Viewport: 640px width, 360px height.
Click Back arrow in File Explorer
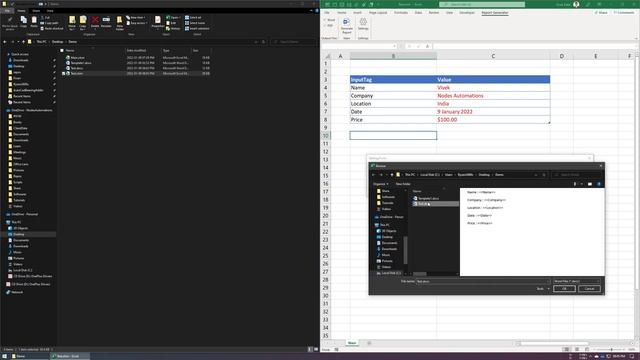tap(4, 42)
